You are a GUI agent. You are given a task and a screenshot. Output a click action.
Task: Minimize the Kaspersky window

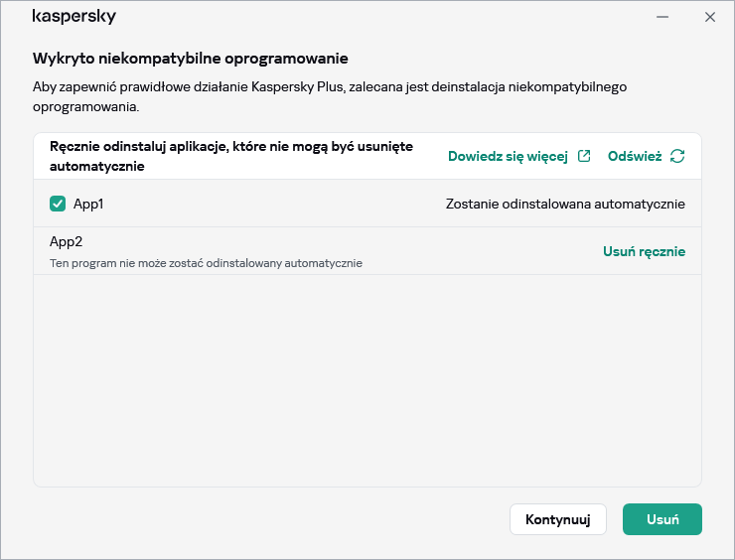click(x=662, y=17)
